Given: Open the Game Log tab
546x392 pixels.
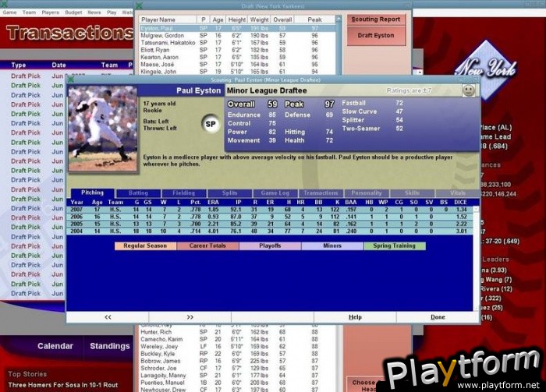Looking at the screenshot, I should pyautogui.click(x=275, y=193).
